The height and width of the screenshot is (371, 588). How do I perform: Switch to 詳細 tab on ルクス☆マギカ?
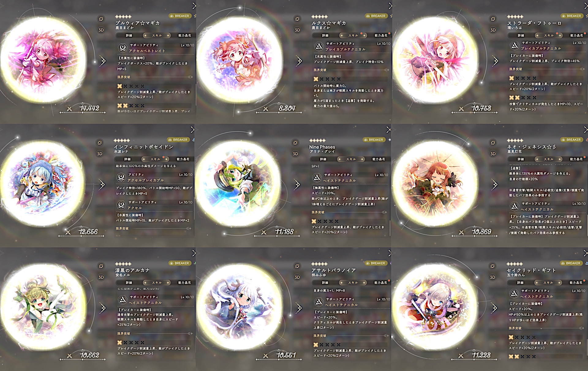coord(325,36)
